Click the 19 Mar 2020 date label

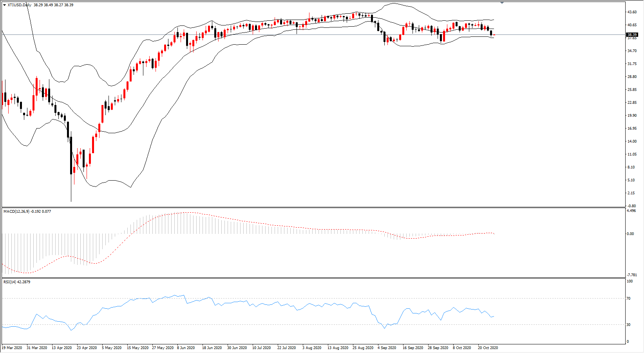(12, 348)
